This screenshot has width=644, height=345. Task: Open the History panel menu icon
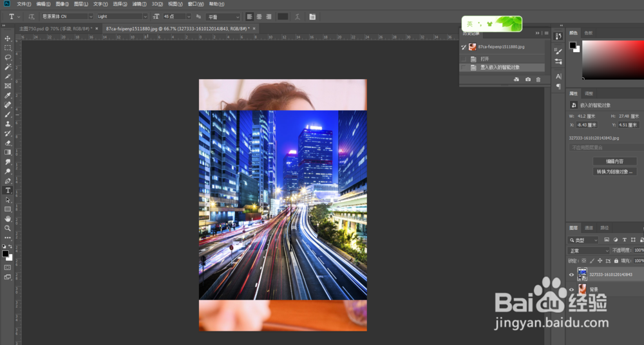546,33
